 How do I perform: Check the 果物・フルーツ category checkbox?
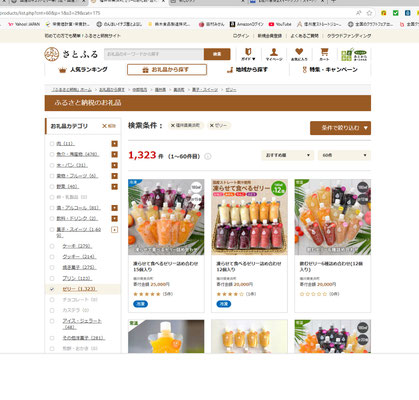tap(52, 176)
